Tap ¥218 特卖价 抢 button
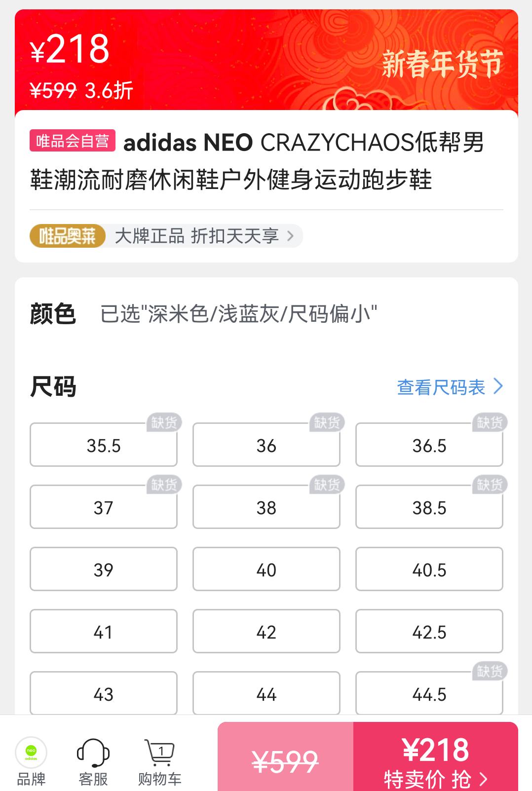 [436, 756]
